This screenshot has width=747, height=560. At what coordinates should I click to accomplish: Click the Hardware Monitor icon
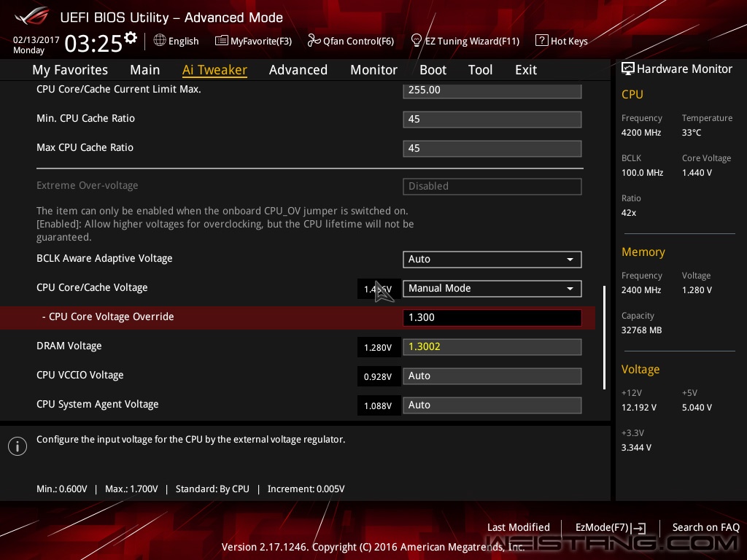pos(628,69)
